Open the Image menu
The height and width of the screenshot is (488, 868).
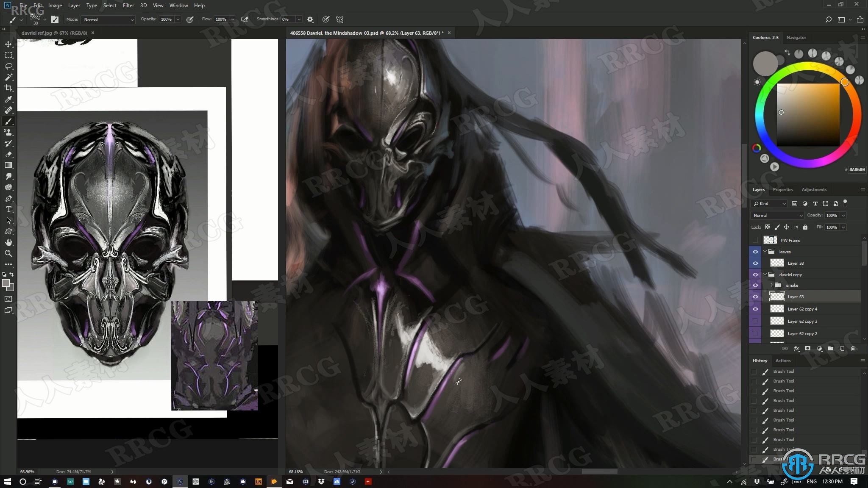pyautogui.click(x=54, y=6)
